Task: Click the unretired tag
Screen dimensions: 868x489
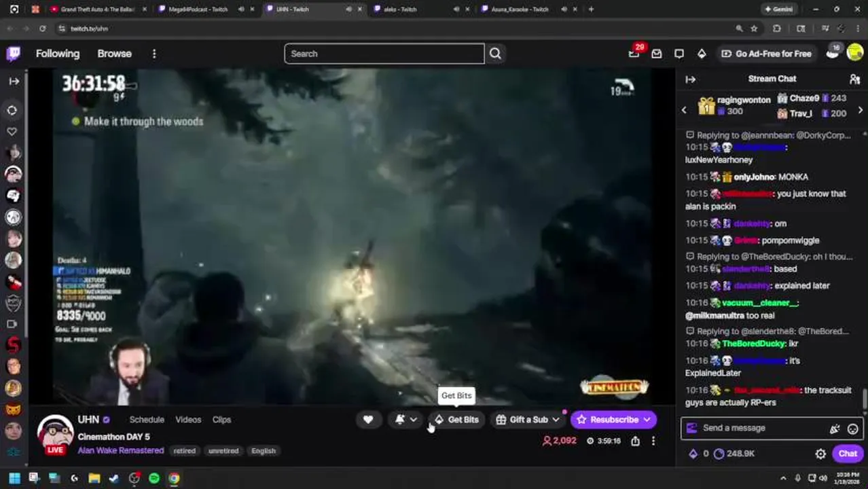Action: (x=223, y=451)
